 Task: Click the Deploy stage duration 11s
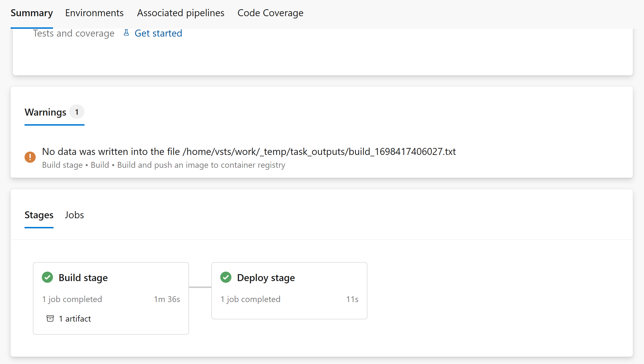point(352,299)
